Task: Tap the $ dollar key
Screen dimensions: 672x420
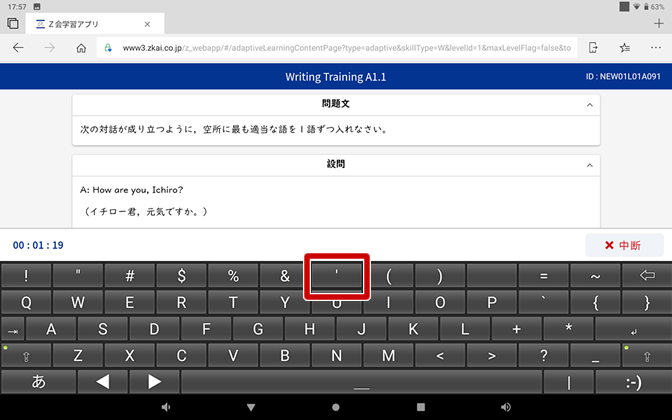Action: [181, 276]
